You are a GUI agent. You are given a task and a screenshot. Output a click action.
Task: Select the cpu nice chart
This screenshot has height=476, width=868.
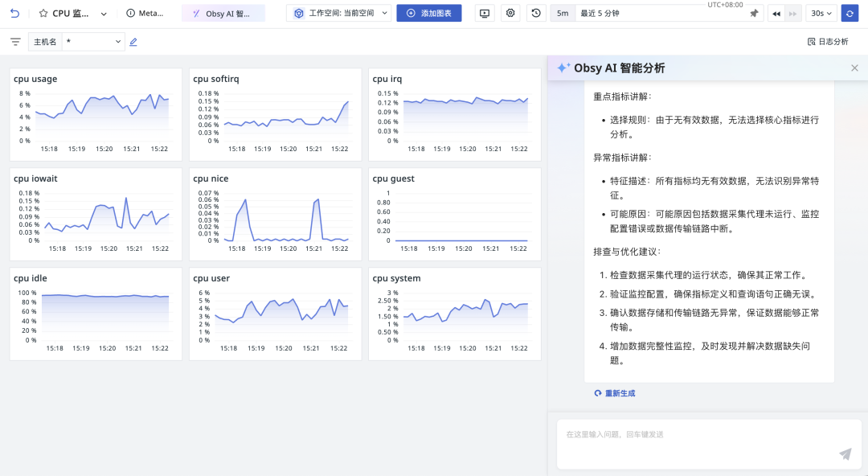click(x=275, y=215)
